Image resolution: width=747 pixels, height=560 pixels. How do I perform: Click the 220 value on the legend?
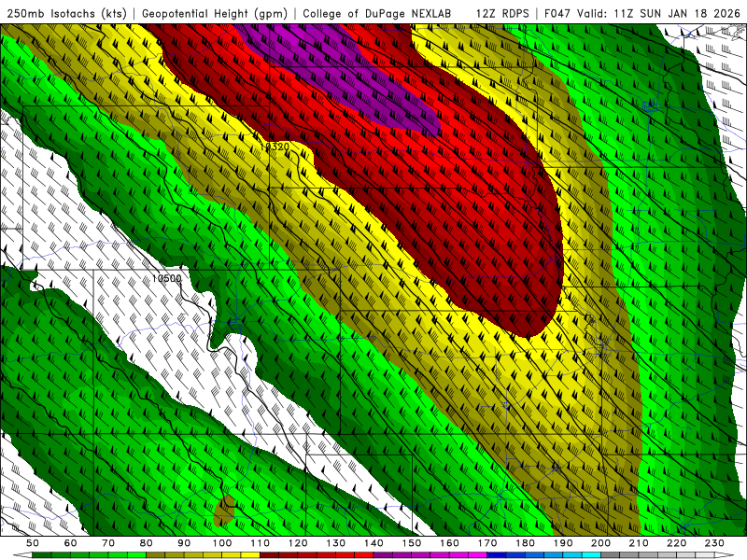click(676, 543)
